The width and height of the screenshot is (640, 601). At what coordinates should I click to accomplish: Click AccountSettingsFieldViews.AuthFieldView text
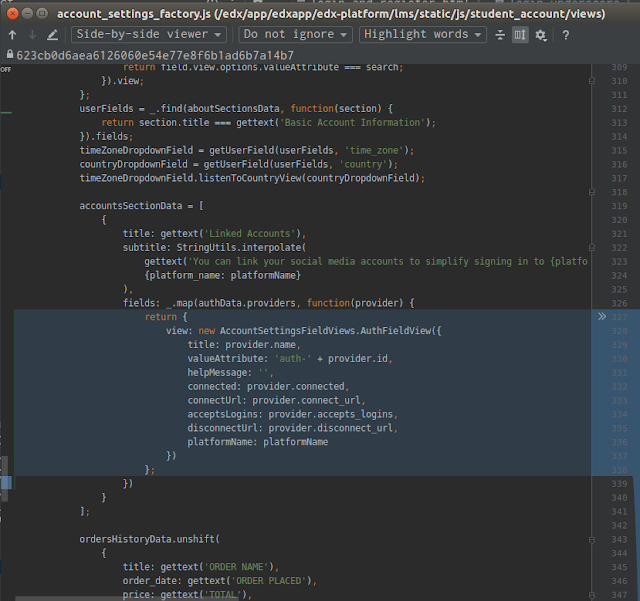[325, 331]
